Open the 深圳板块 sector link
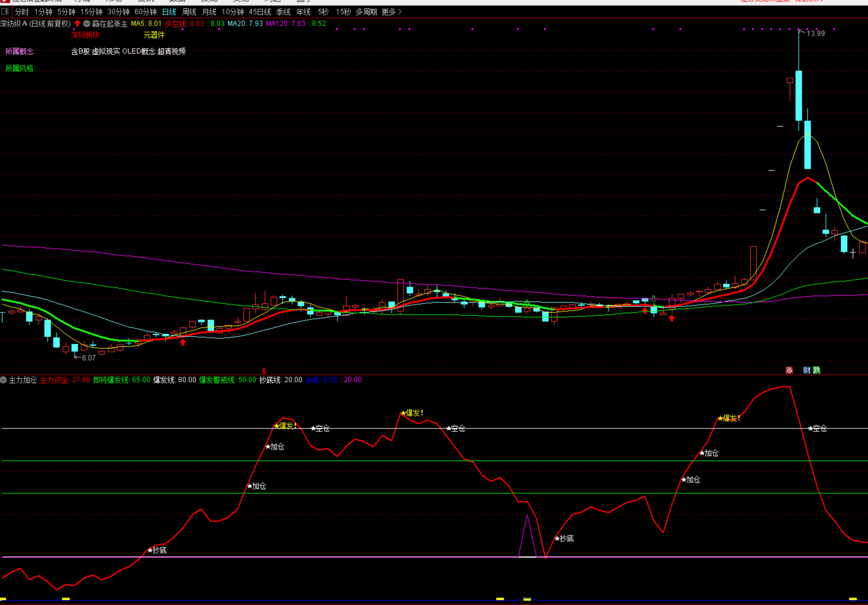 85,35
